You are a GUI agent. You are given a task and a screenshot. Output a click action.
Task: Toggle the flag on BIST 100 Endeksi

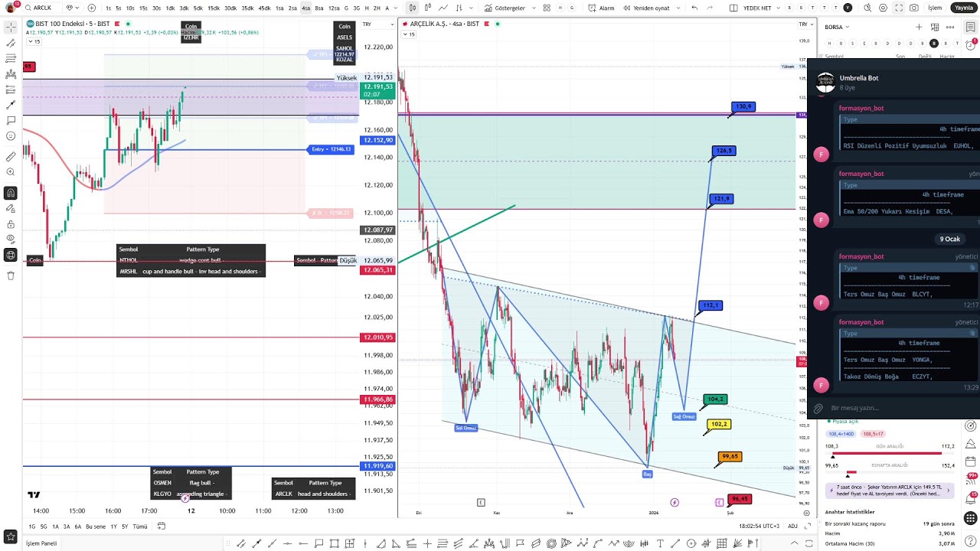click(x=117, y=24)
